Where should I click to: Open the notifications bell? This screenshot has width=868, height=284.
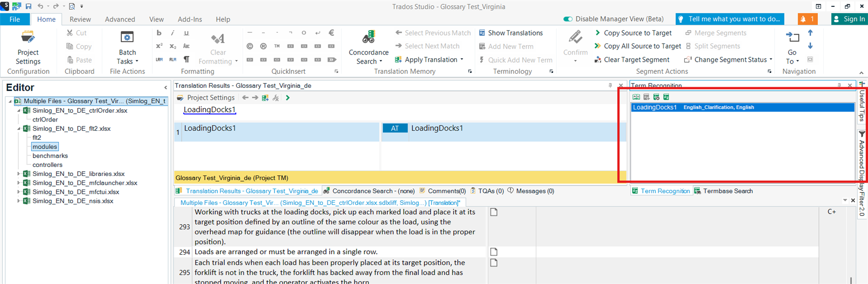pyautogui.click(x=808, y=19)
